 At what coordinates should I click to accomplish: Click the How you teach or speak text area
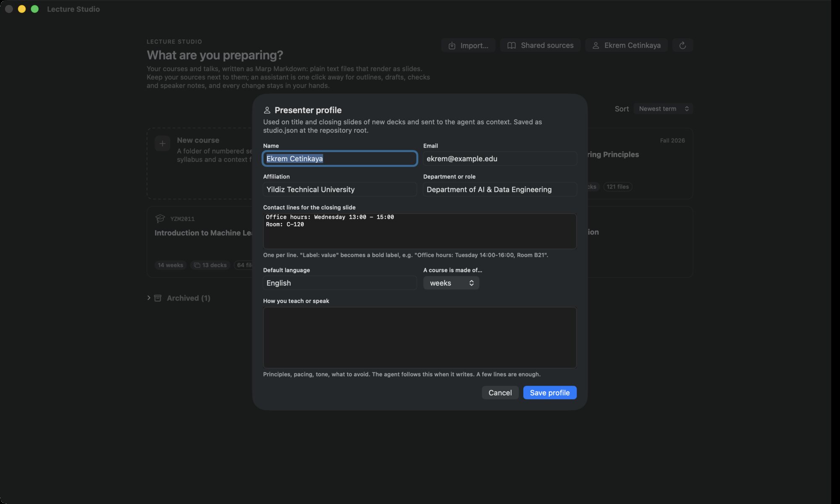(x=420, y=338)
